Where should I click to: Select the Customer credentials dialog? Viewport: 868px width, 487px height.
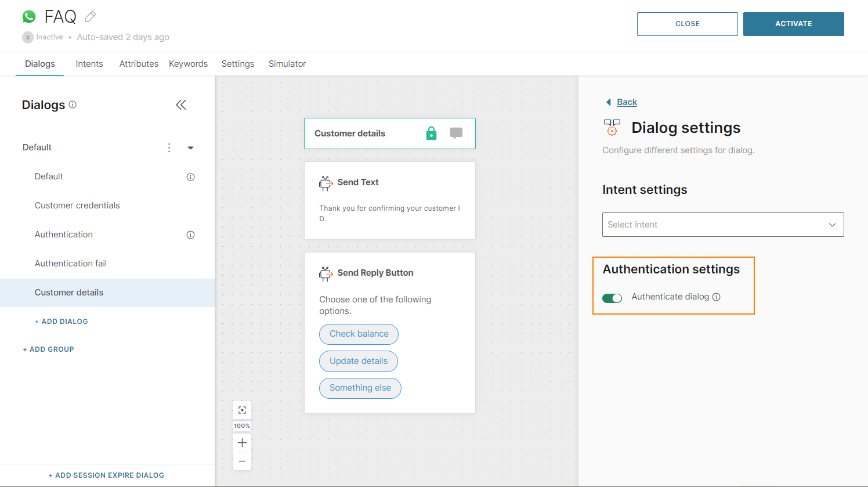pos(77,205)
